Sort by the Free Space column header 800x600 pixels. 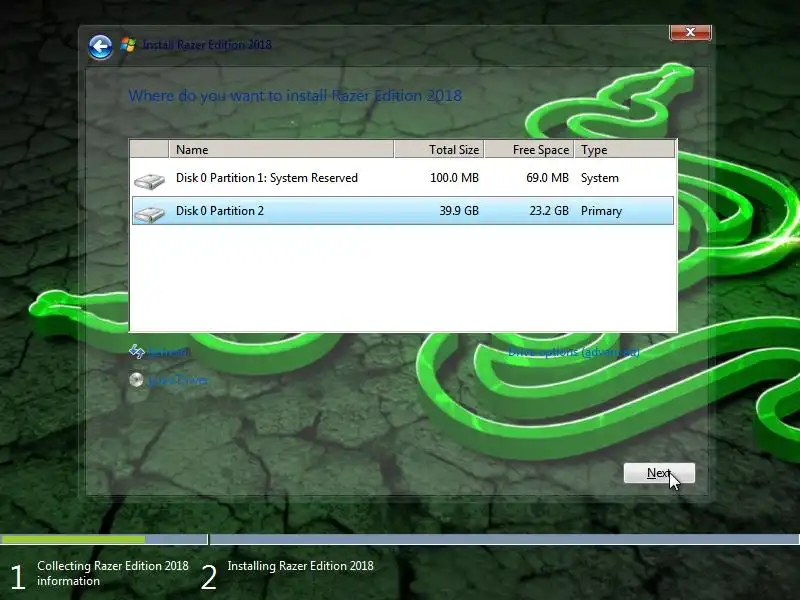coord(529,149)
